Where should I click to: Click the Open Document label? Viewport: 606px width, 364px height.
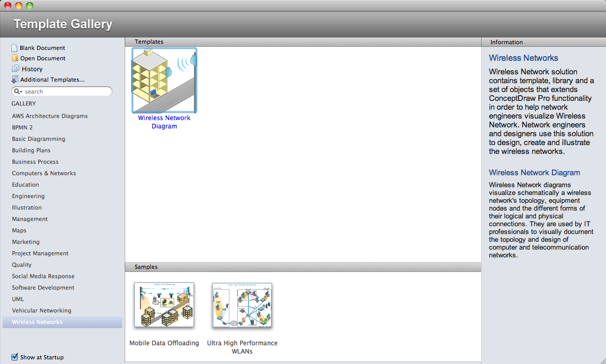(x=43, y=58)
